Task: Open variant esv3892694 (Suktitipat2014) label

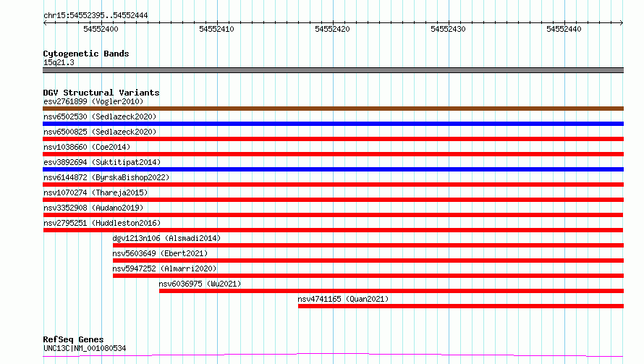Action: coord(102,162)
